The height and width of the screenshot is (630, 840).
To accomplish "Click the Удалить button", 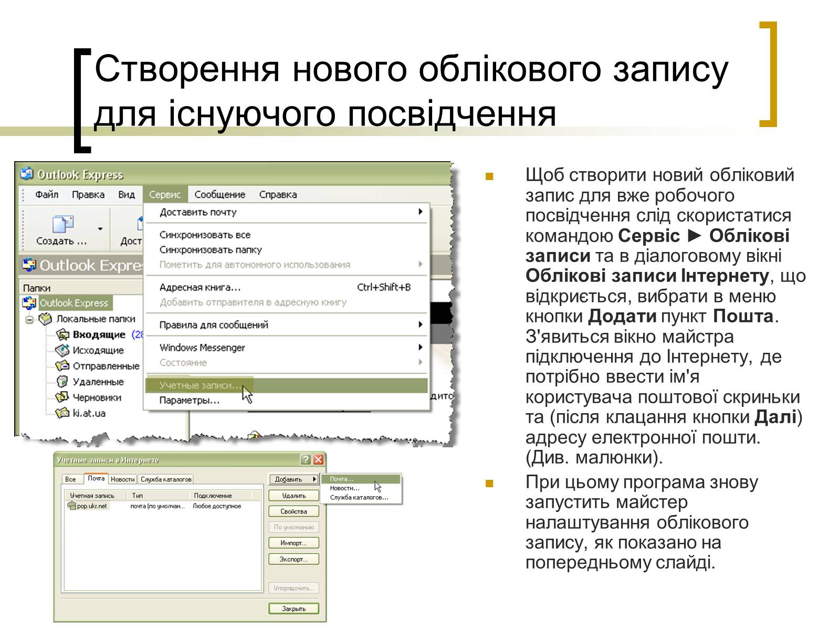I will click(293, 496).
